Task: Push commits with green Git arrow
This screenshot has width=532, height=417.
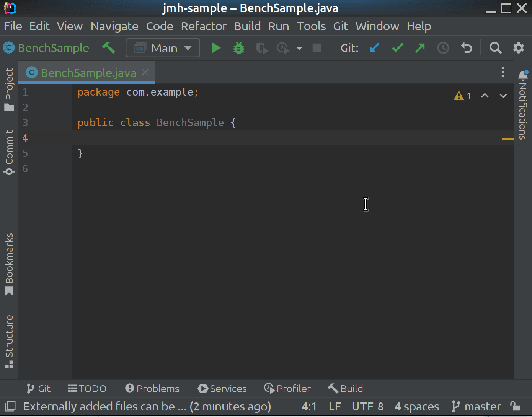Action: pos(420,48)
